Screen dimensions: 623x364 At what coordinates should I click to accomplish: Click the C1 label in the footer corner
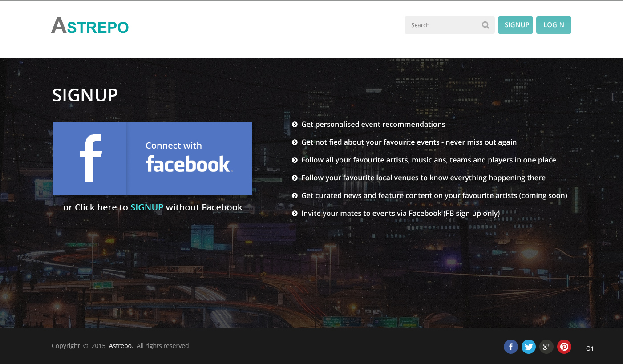click(590, 348)
